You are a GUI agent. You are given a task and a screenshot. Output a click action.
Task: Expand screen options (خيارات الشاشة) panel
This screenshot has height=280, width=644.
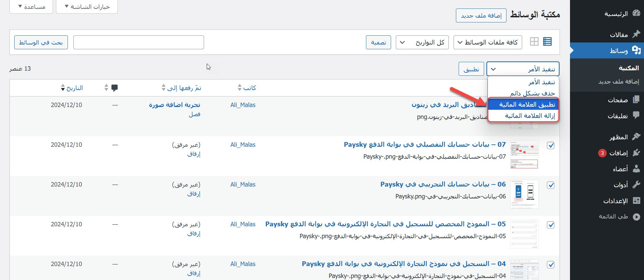point(87,7)
